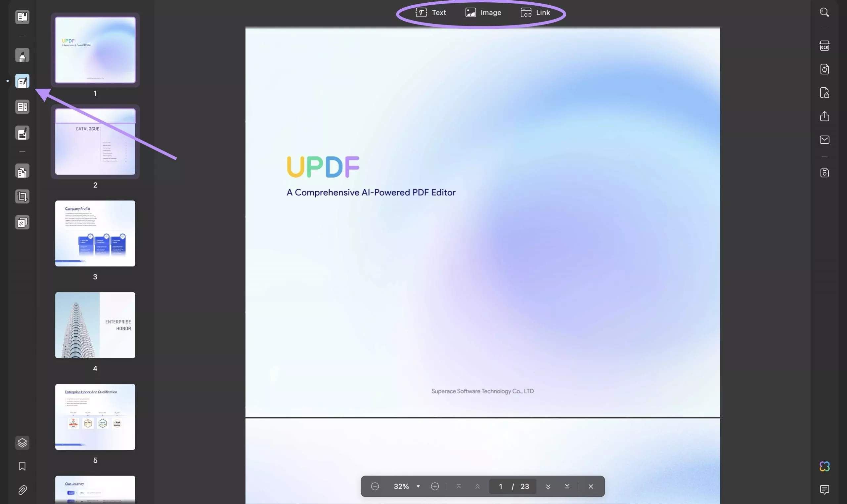Expand the stacked layers panel icon

(x=22, y=443)
